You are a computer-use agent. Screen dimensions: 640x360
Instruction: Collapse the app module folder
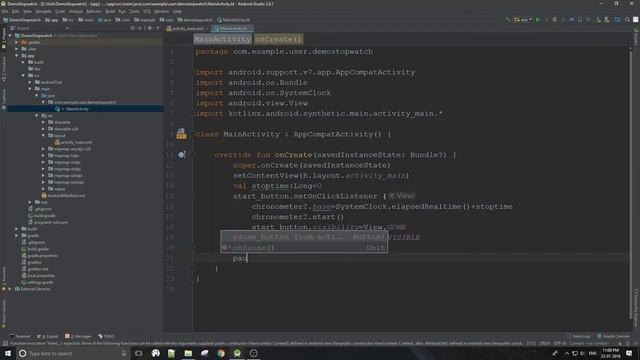17,56
